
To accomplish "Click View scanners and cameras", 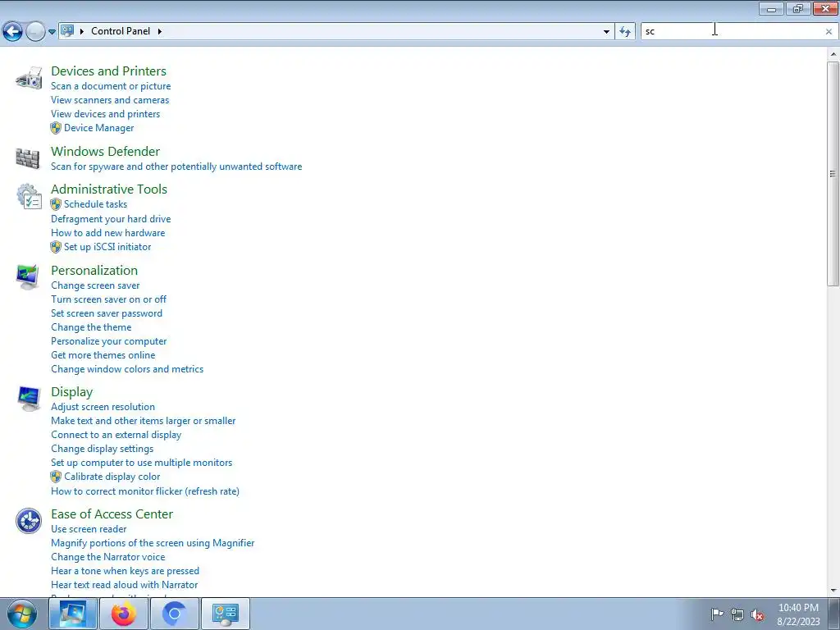I will pos(110,100).
